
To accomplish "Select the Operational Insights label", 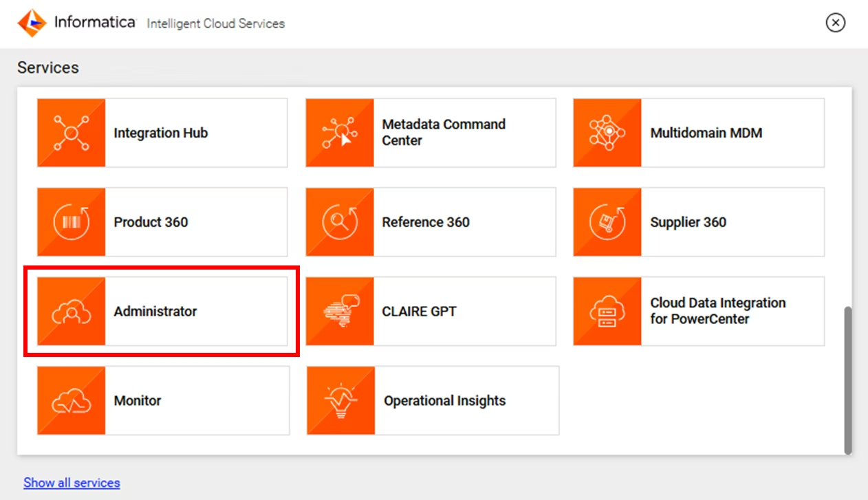I will point(445,400).
